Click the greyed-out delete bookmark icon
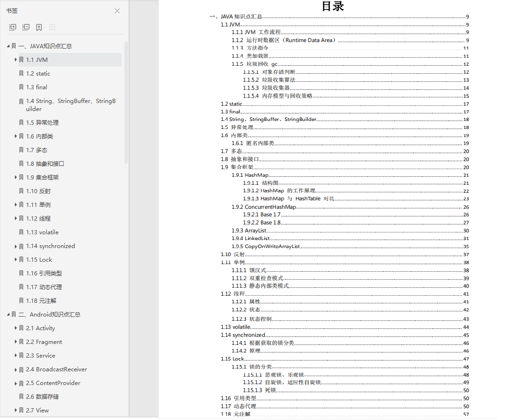This screenshot has width=512, height=420. (x=52, y=27)
